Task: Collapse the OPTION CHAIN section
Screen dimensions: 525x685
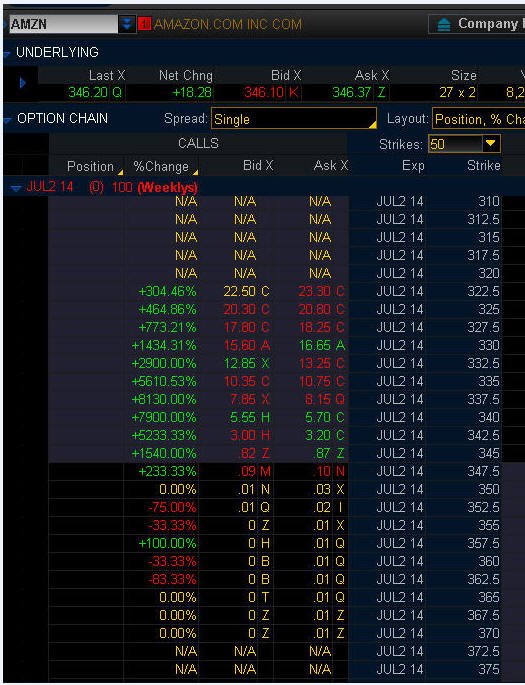Action: tap(7, 119)
